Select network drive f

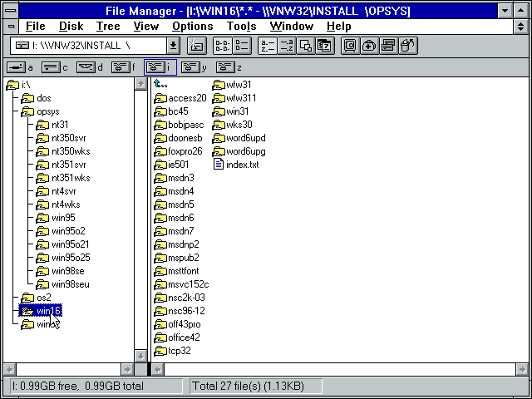pyautogui.click(x=124, y=67)
